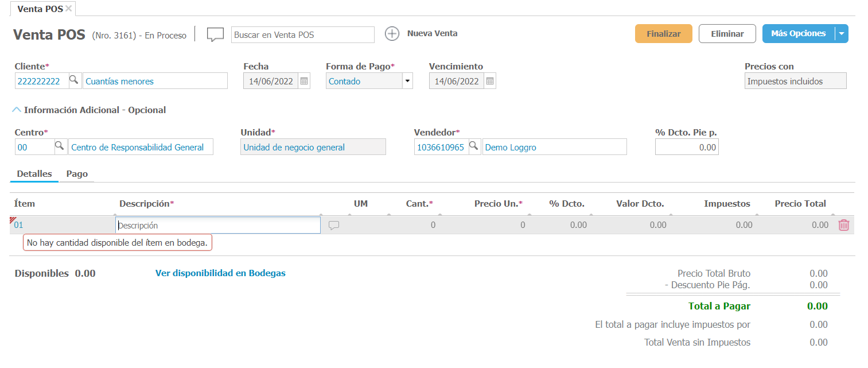
Task: Delete row 01 with trash icon
Action: [843, 225]
